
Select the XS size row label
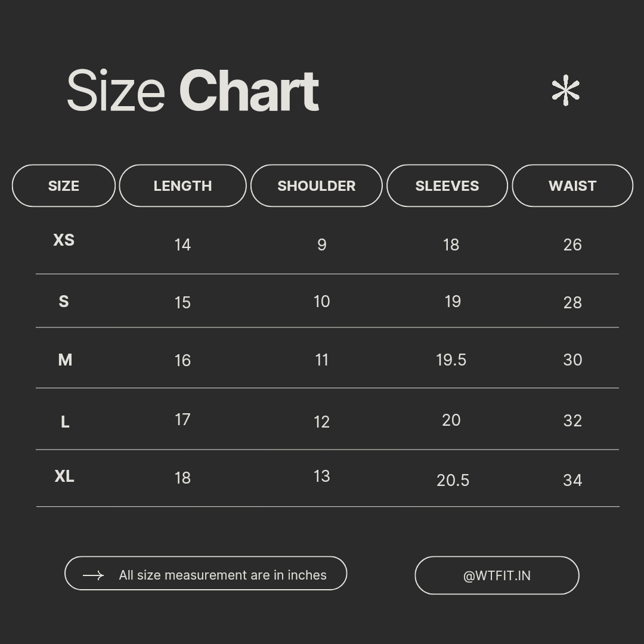[64, 240]
